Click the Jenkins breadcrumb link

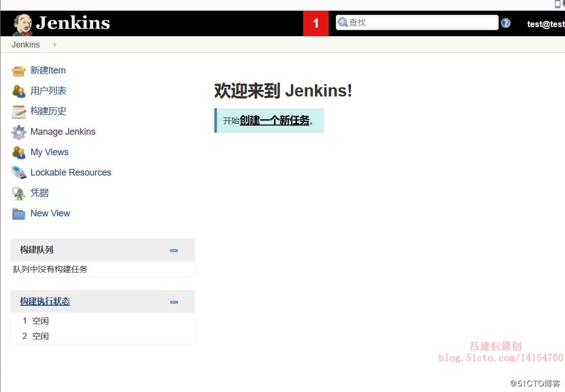[26, 45]
